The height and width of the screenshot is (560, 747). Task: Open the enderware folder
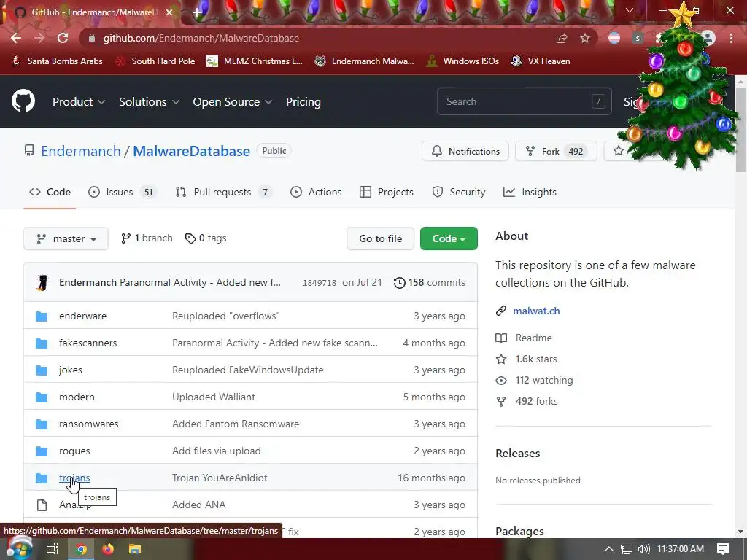[83, 316]
